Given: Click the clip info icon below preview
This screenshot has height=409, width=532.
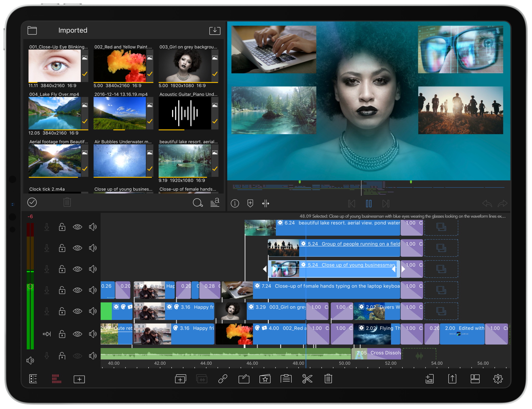Looking at the screenshot, I should point(235,203).
